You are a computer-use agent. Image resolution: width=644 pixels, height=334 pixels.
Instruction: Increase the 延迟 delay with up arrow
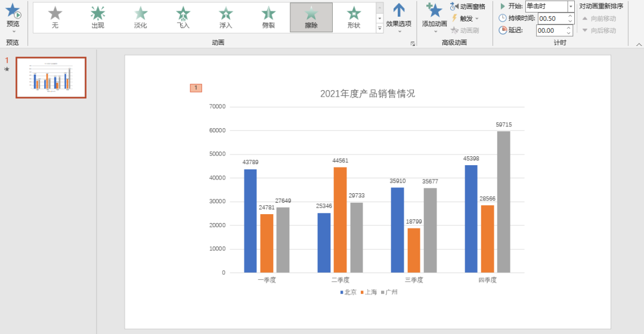tap(569, 27)
